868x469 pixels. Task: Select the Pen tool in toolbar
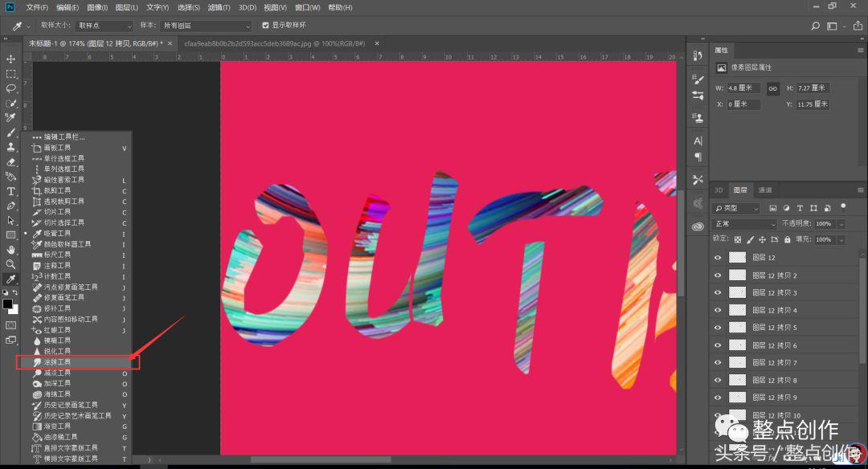pyautogui.click(x=10, y=206)
